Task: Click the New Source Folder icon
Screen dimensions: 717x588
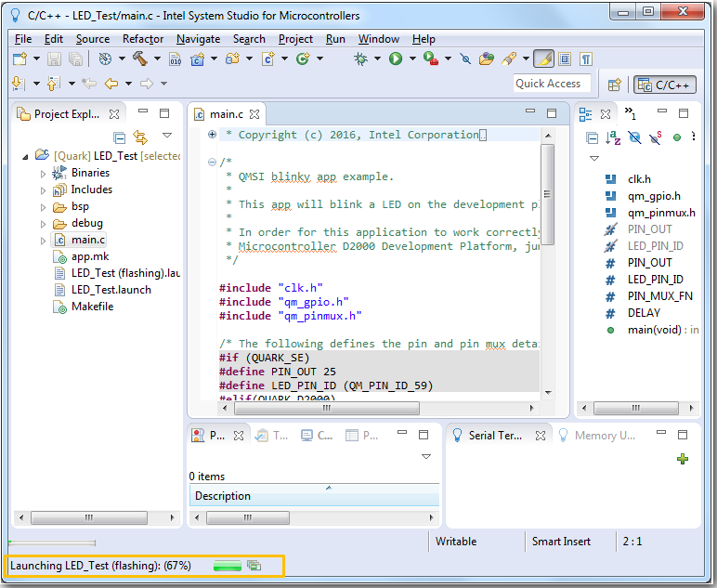Action: pos(233,59)
